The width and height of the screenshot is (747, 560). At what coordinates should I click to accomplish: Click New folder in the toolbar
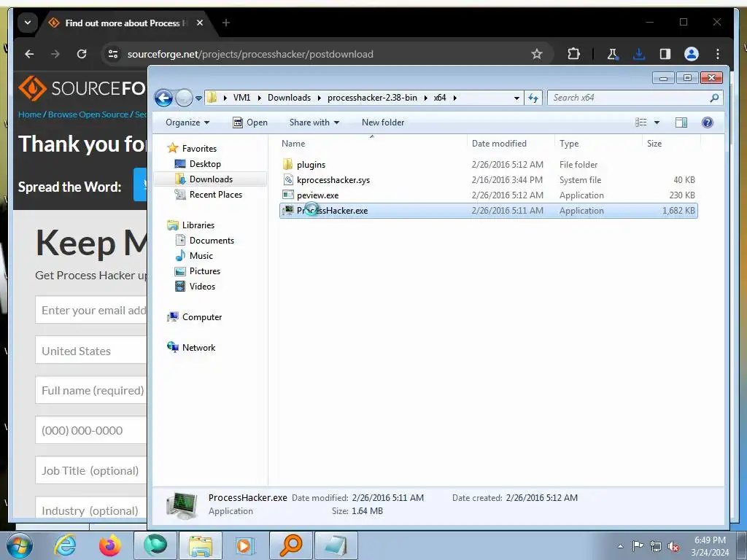pos(383,122)
